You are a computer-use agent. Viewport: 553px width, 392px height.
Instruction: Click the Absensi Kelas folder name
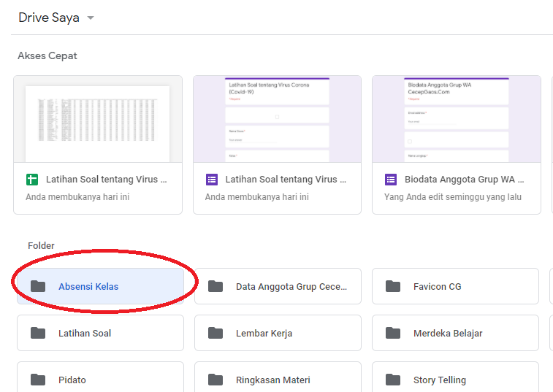[x=88, y=286]
